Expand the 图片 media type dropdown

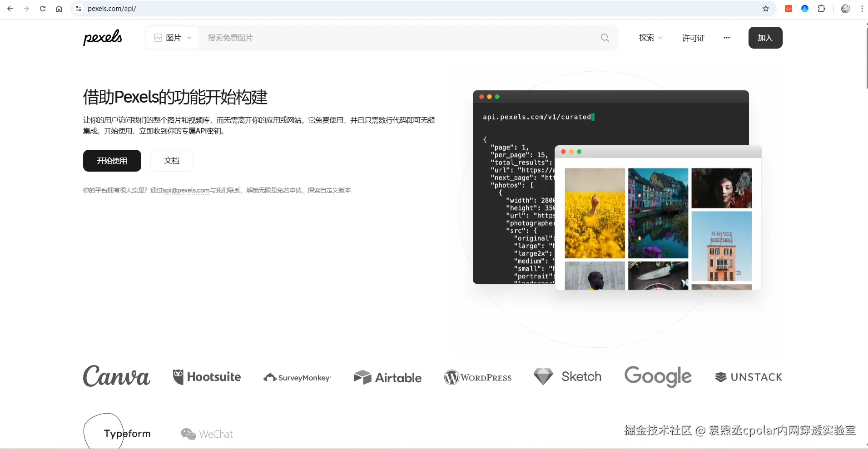tap(189, 38)
